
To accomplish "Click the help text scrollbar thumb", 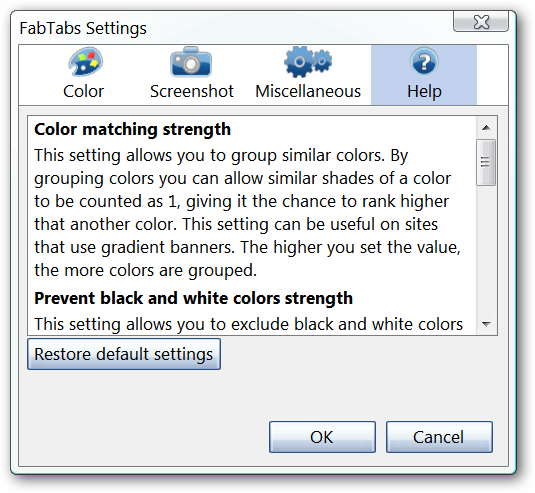I will pos(486,162).
